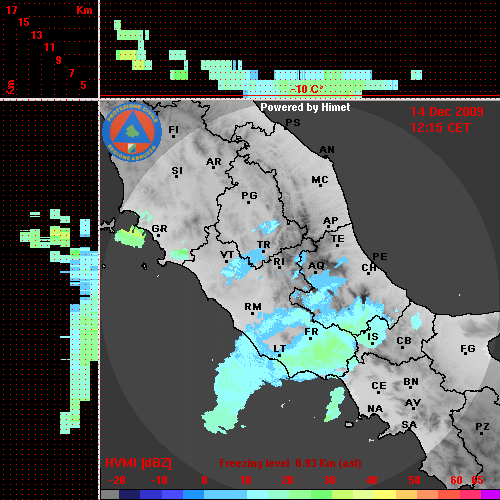Image resolution: width=500 pixels, height=500 pixels.
Task: Click the '40' dBZ scale value
Action: [x=372, y=480]
